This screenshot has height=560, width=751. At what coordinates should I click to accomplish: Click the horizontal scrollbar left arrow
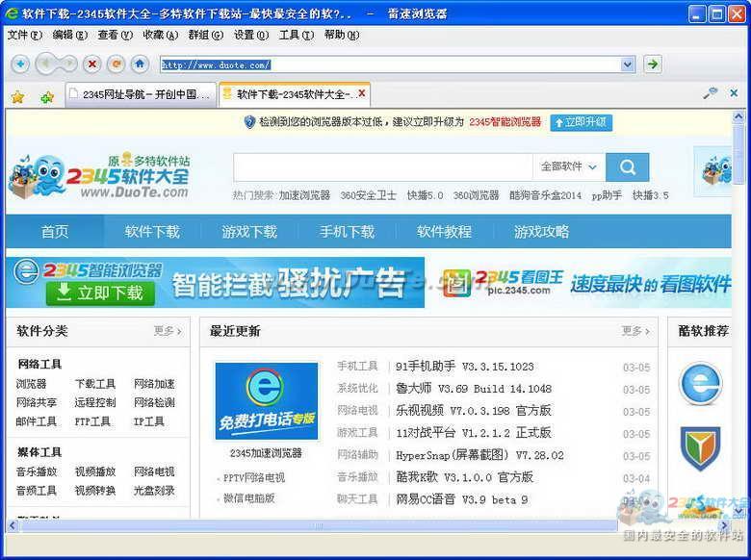(13, 526)
